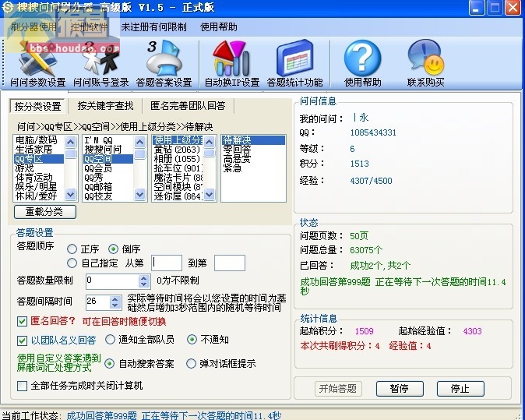Click the 开始答题 button
Image resolution: width=525 pixels, height=420 pixels.
[x=338, y=389]
